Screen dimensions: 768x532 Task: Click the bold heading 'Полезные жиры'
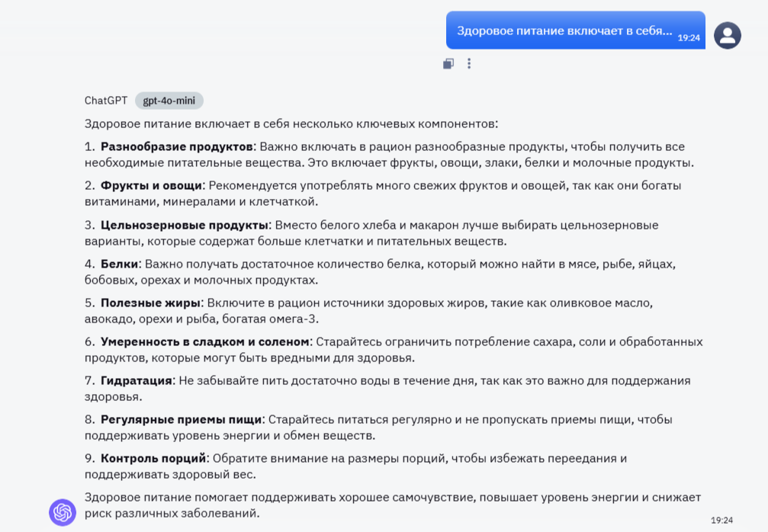tap(150, 303)
